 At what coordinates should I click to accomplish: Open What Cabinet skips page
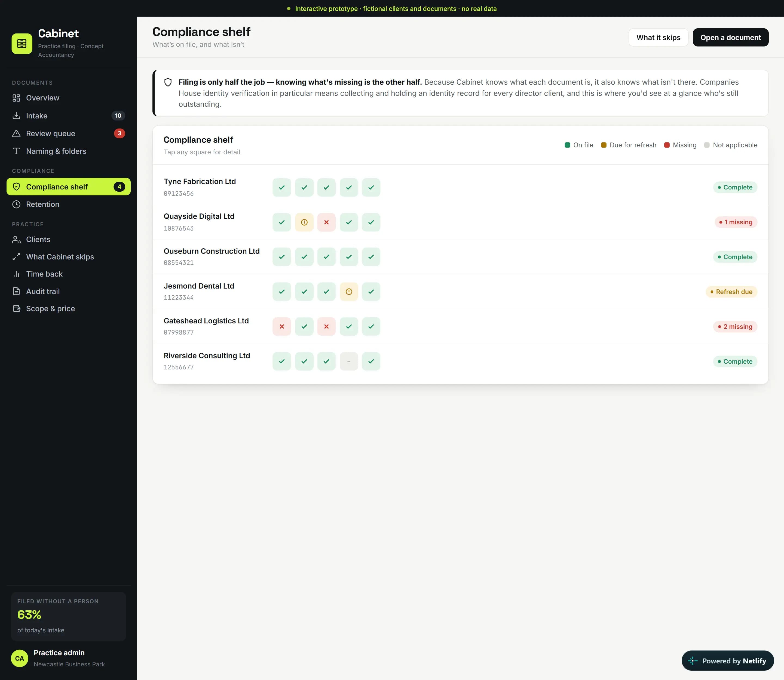(68, 257)
